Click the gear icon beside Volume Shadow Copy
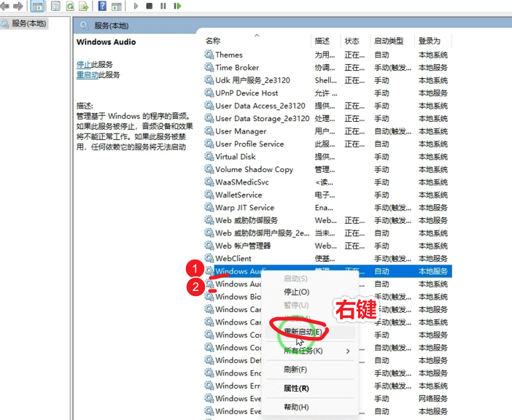The image size is (512, 420). pos(209,168)
